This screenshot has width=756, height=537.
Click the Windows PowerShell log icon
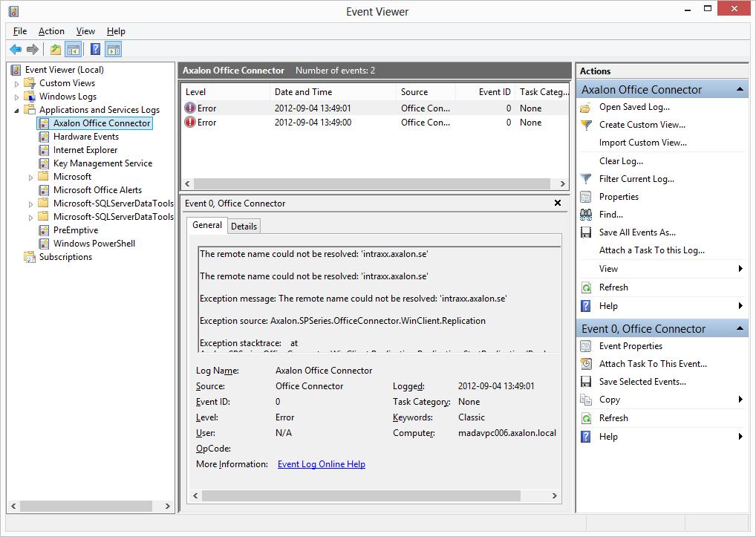coord(44,244)
